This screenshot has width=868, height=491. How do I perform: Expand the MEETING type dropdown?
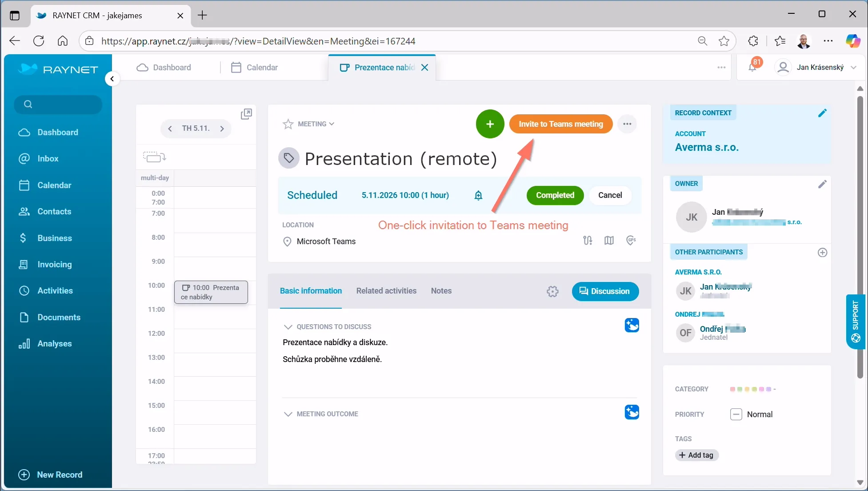point(316,124)
